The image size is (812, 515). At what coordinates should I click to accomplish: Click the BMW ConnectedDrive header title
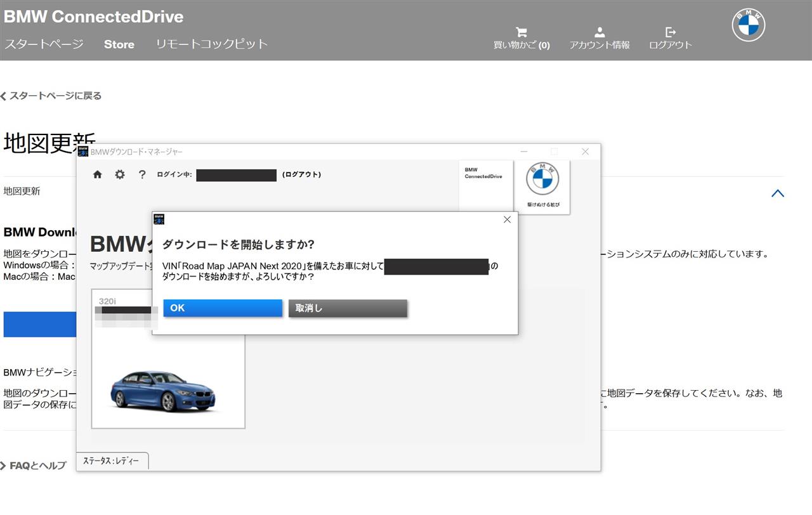(x=94, y=16)
